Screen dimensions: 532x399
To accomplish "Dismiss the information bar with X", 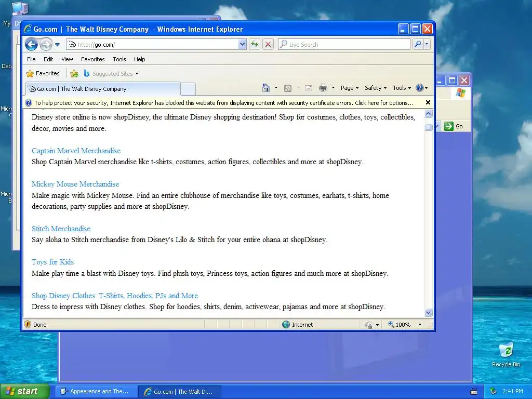I will (428, 102).
